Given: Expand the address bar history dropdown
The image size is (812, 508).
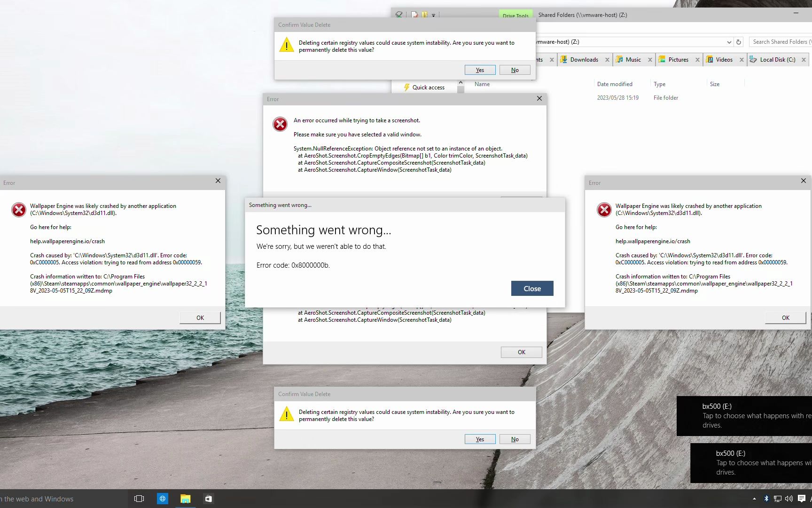Looking at the screenshot, I should (x=729, y=42).
